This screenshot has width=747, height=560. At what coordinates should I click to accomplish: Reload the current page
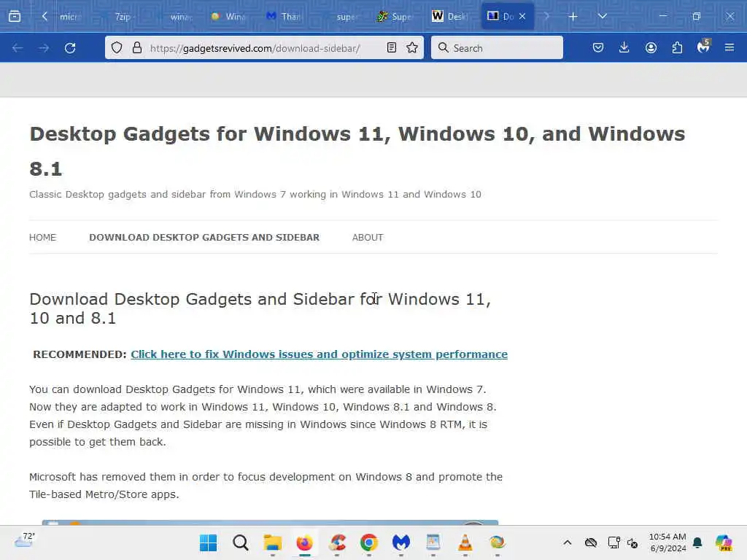click(70, 48)
